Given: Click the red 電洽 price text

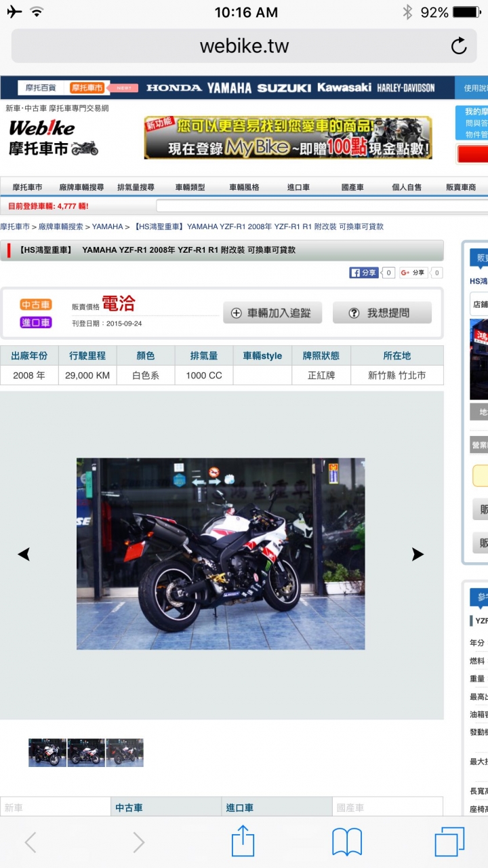Looking at the screenshot, I should pyautogui.click(x=119, y=302).
